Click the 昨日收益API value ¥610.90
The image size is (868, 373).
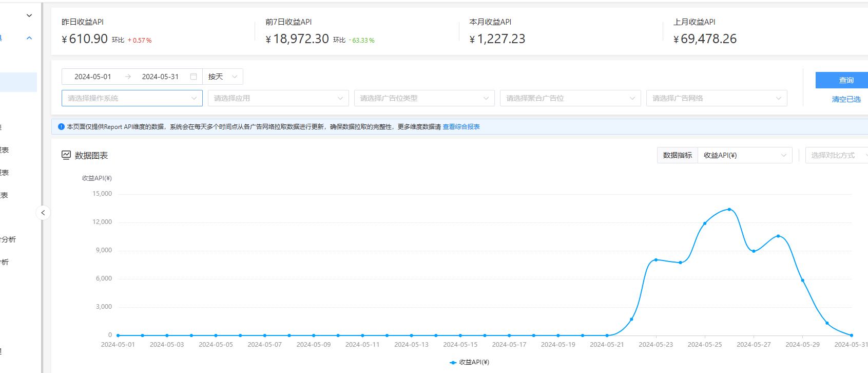click(x=85, y=39)
